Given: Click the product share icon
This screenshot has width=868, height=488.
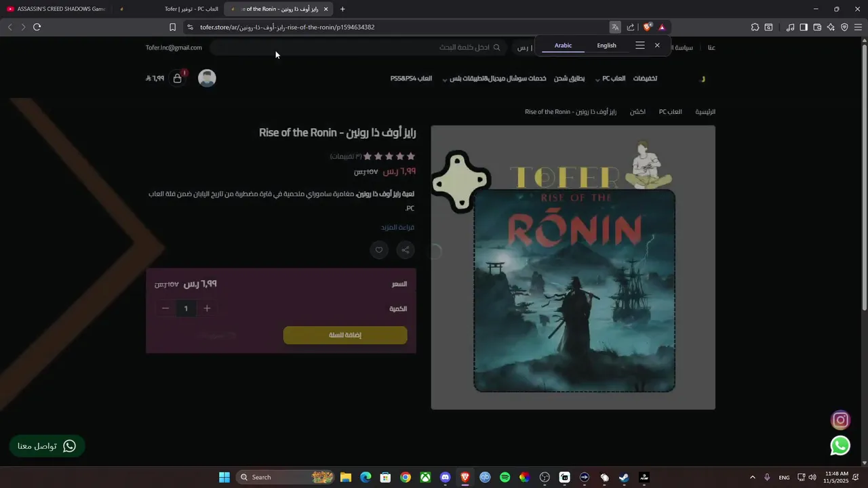Looking at the screenshot, I should 406,250.
